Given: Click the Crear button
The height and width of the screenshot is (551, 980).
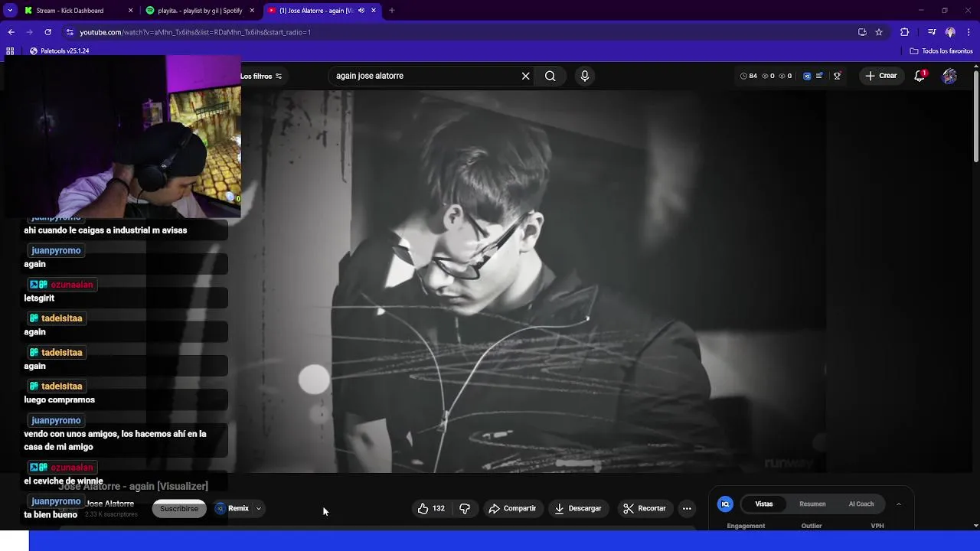Looking at the screenshot, I should tap(880, 76).
